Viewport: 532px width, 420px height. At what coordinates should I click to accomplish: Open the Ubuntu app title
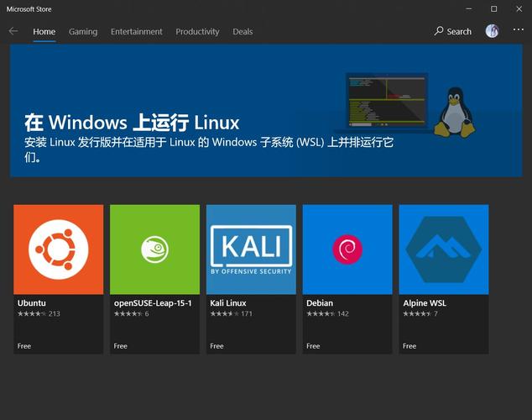[x=32, y=303]
